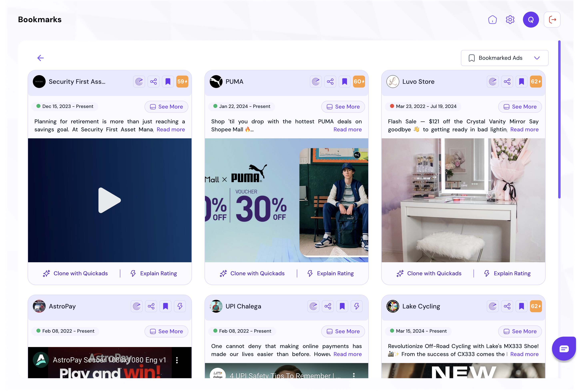Open the floating chat widget
The image size is (588, 391).
tap(564, 348)
